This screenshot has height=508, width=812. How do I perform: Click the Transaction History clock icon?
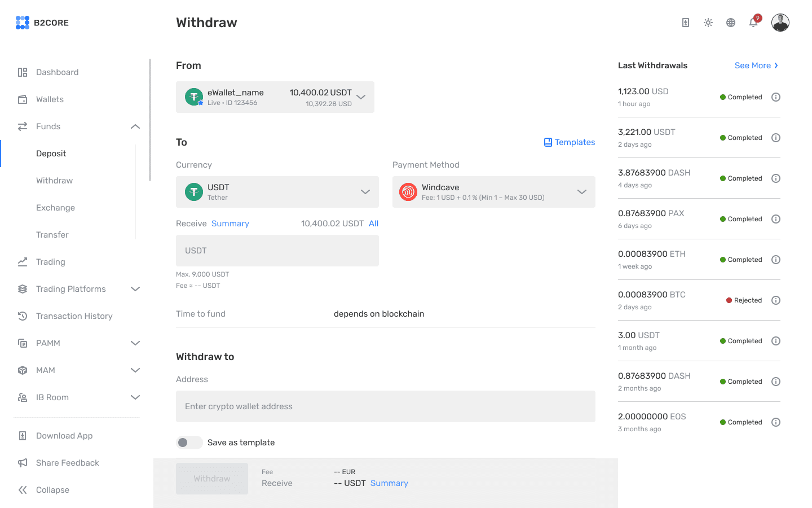tap(23, 316)
